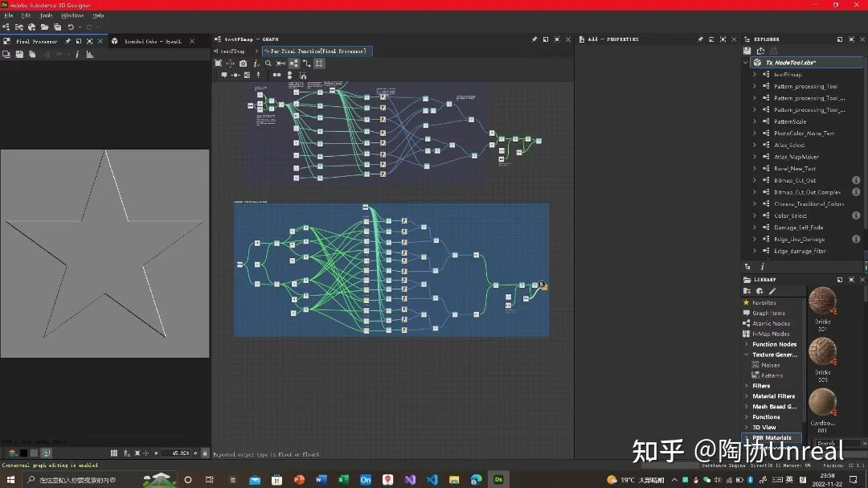
Task: Click the Per Pixel Function breadcrumb link
Action: pyautogui.click(x=315, y=50)
